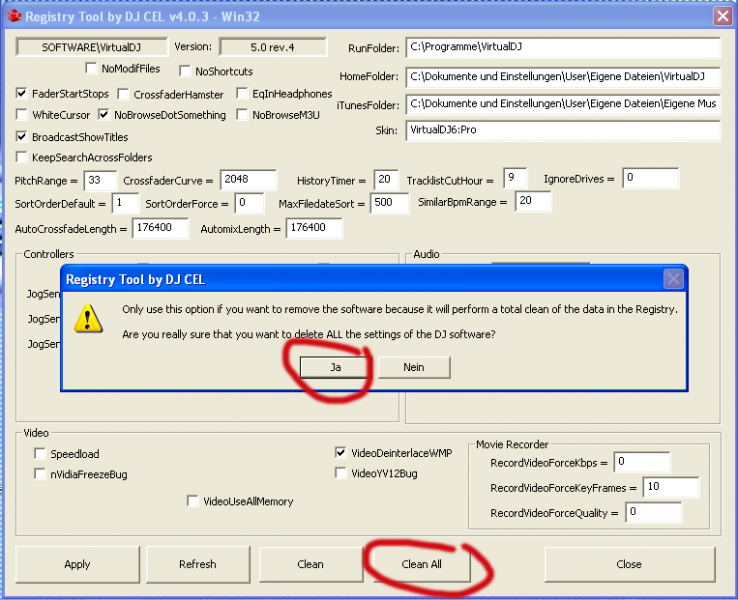This screenshot has width=738, height=600.
Task: Click the MaxFiledateSort value field
Action: pos(389,203)
